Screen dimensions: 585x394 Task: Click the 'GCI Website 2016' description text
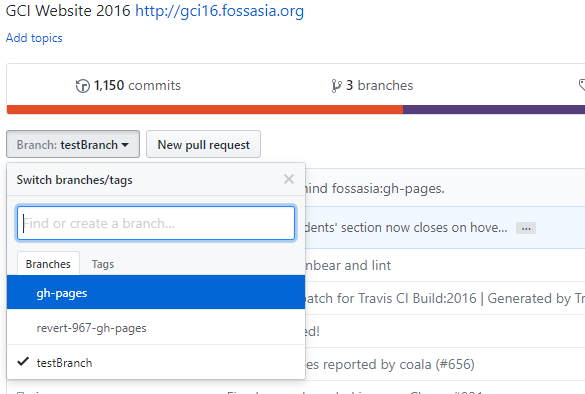coord(68,10)
